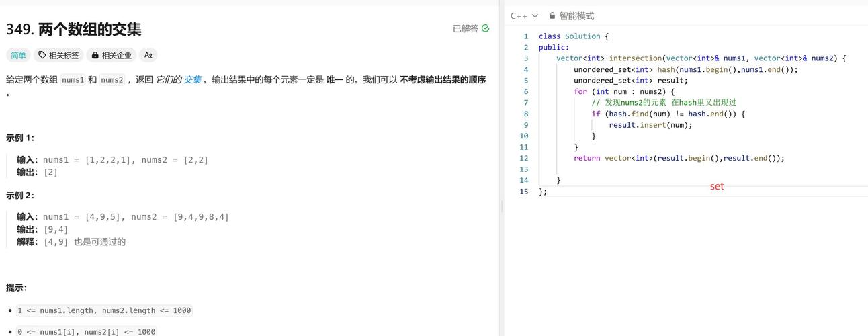The image size is (868, 336).
Task: Click the 提示 heading
Action: (16, 287)
